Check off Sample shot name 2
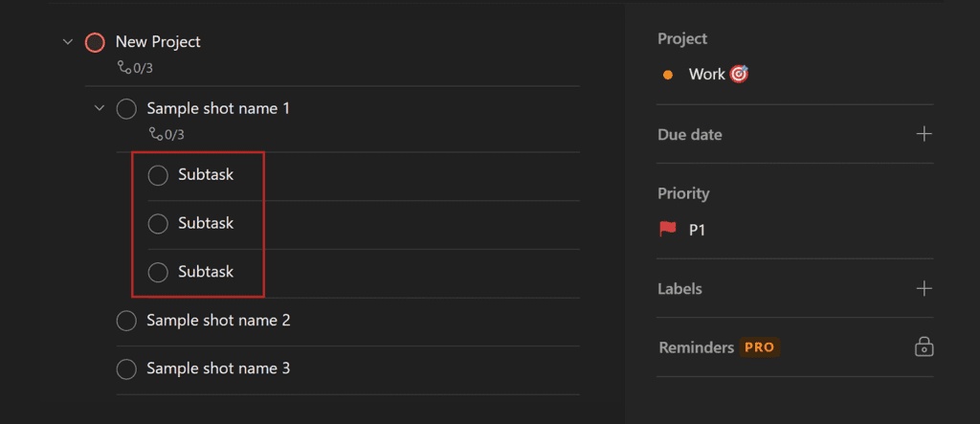The image size is (980, 424). [x=126, y=321]
